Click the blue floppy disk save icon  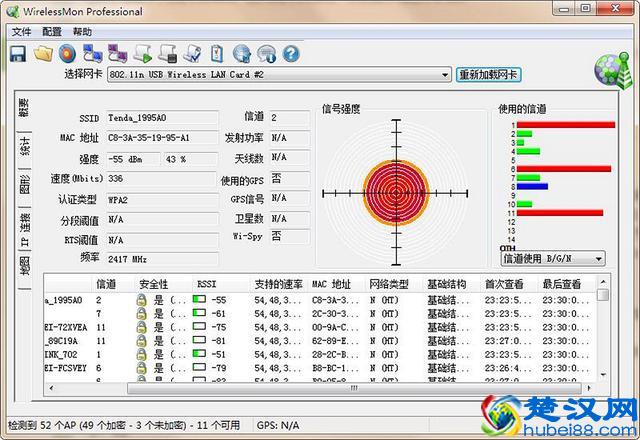[x=18, y=54]
